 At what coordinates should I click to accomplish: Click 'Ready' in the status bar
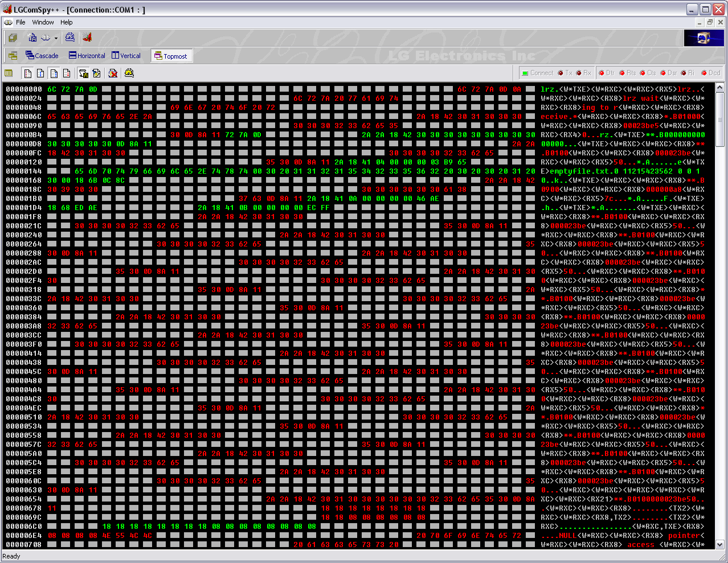click(x=11, y=556)
